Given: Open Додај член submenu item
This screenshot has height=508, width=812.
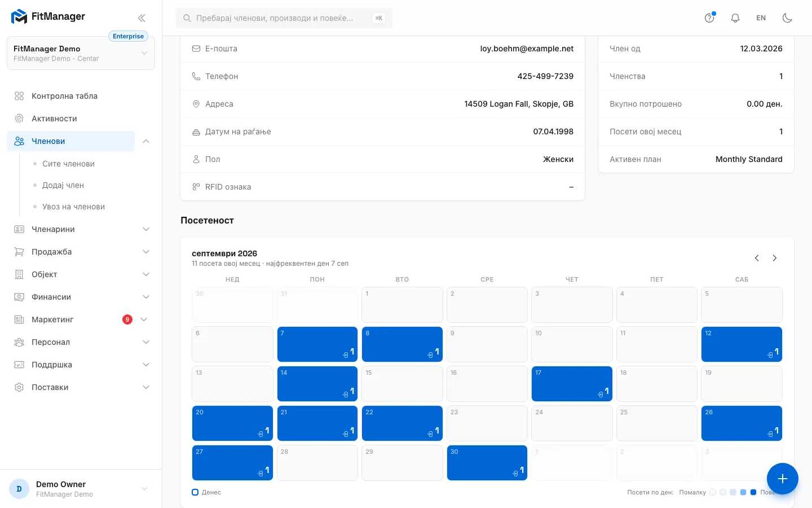Looking at the screenshot, I should [63, 185].
